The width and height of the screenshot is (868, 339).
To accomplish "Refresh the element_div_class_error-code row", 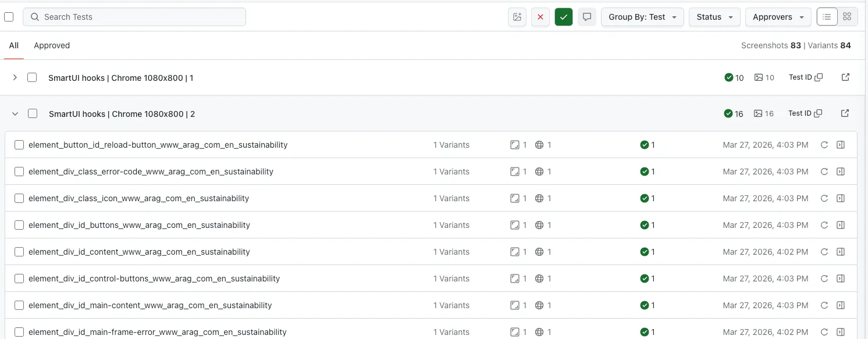I will 824,172.
